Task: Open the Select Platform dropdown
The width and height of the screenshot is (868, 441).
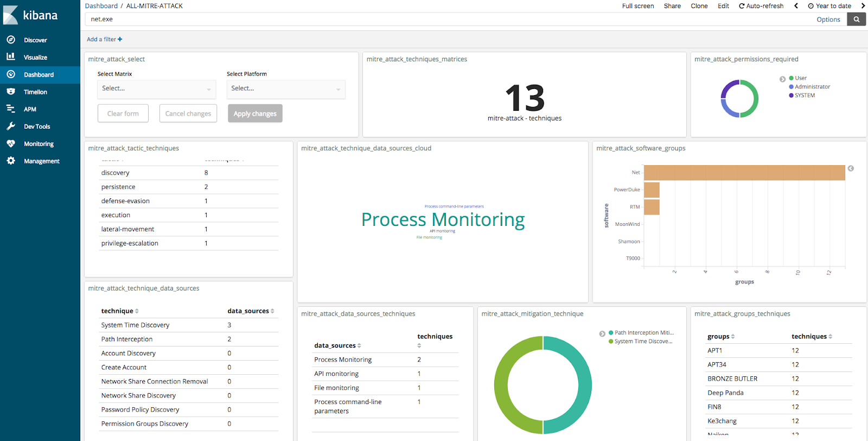Action: [x=286, y=89]
